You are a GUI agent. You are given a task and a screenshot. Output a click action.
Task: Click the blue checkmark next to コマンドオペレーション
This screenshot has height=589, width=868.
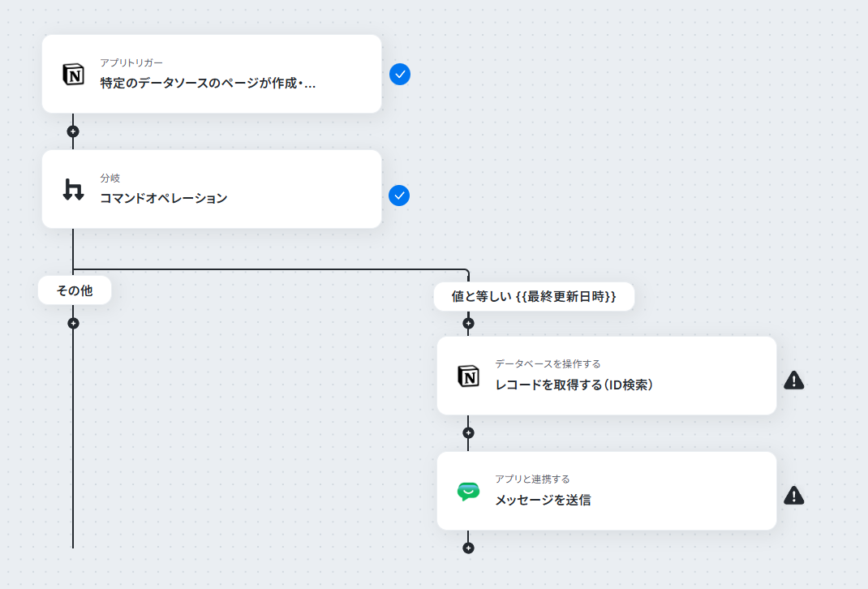point(399,196)
